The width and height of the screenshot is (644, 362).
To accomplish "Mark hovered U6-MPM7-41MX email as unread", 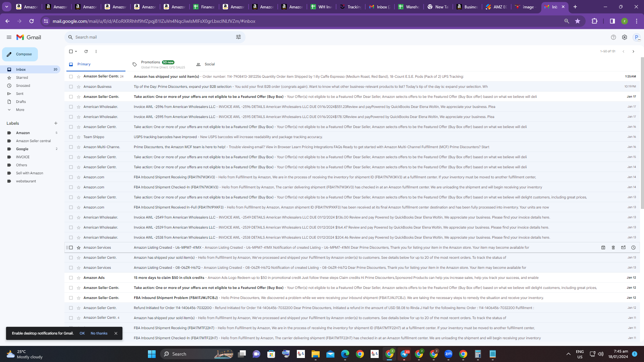I will pos(623,247).
